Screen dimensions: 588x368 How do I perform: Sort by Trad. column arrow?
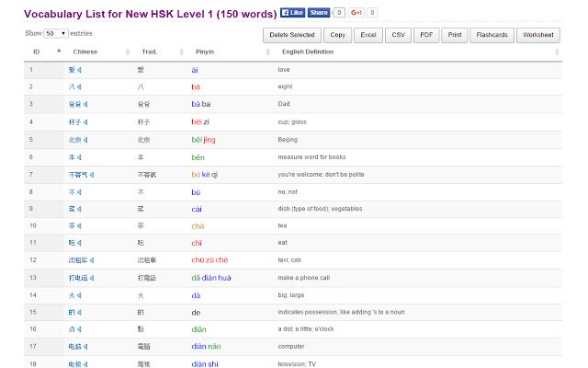click(x=182, y=52)
